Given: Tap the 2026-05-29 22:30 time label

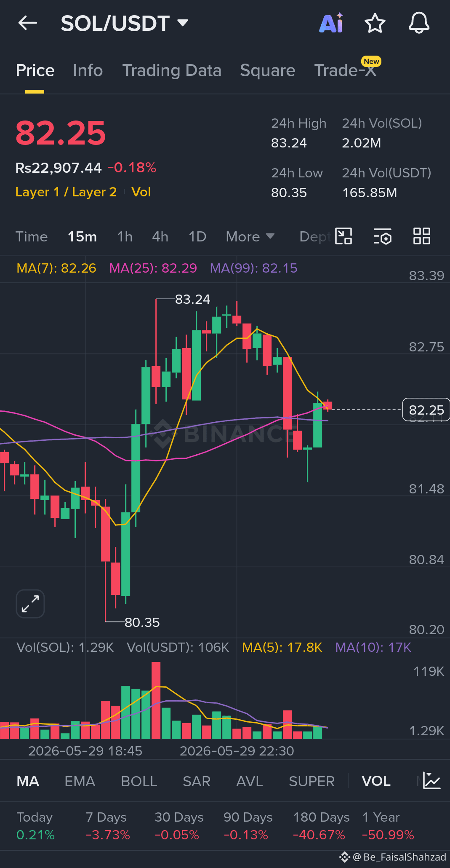Looking at the screenshot, I should (x=237, y=751).
